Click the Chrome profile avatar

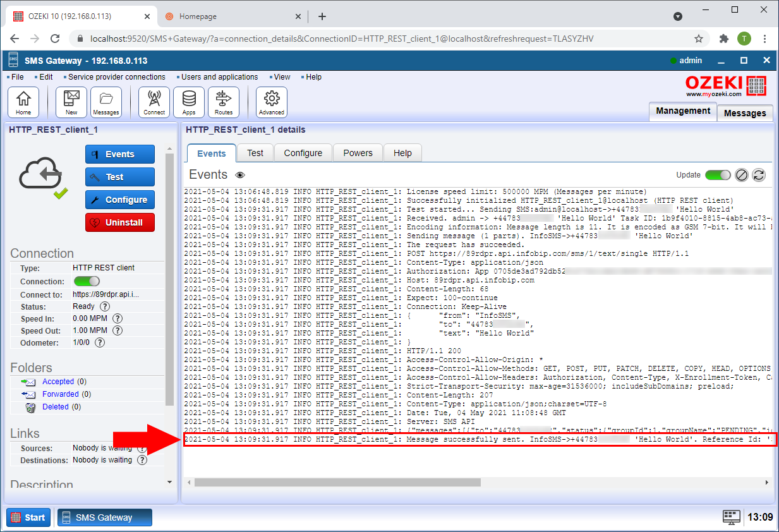click(744, 39)
